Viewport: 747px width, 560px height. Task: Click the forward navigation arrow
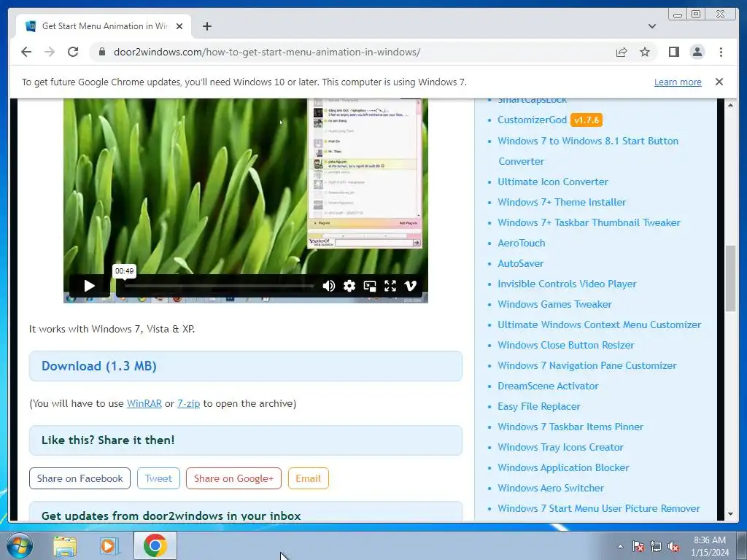pos(50,52)
